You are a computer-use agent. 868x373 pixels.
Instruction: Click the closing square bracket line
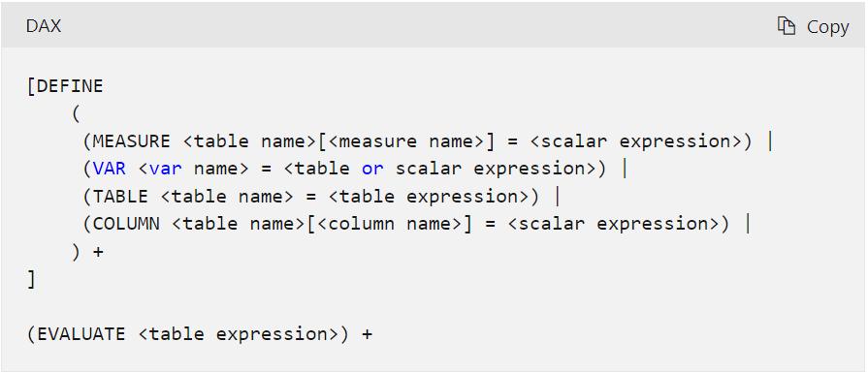click(x=32, y=279)
